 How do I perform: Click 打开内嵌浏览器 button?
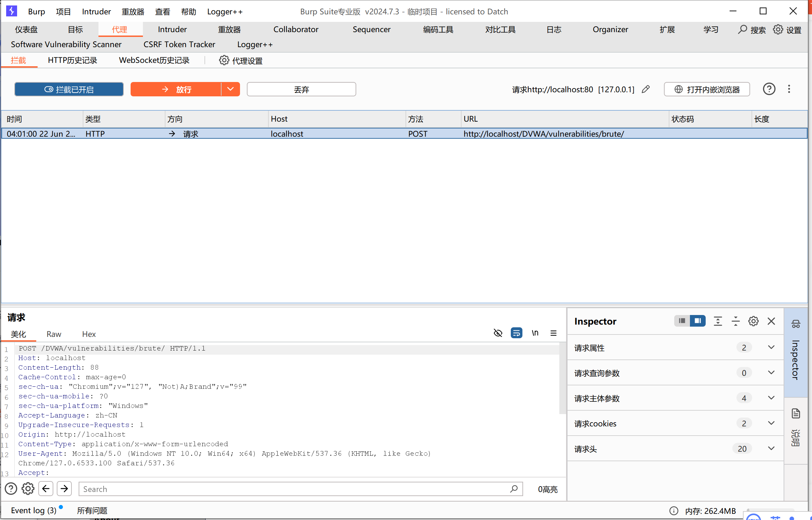pyautogui.click(x=707, y=90)
